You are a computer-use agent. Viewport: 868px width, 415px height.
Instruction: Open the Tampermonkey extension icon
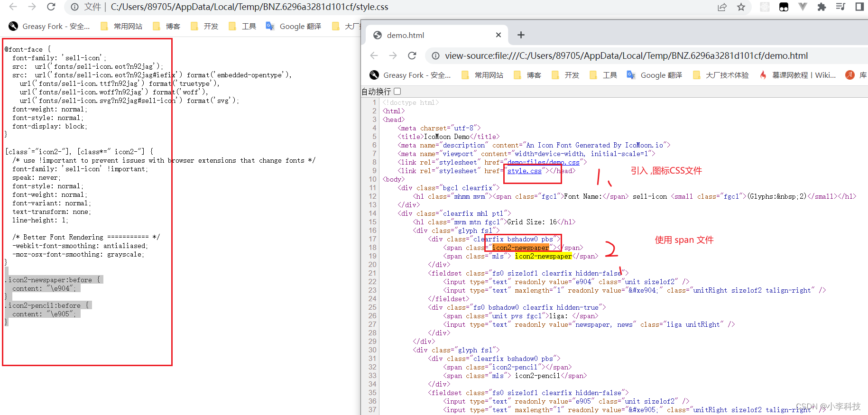[784, 7]
